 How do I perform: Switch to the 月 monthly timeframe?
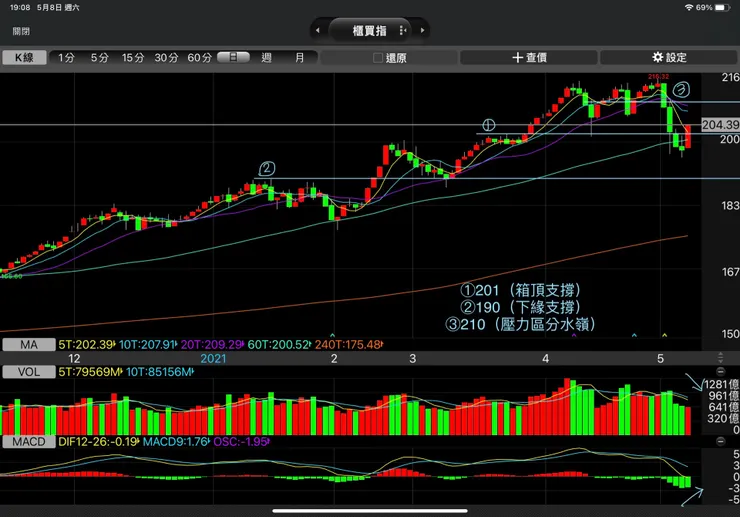pyautogui.click(x=300, y=58)
